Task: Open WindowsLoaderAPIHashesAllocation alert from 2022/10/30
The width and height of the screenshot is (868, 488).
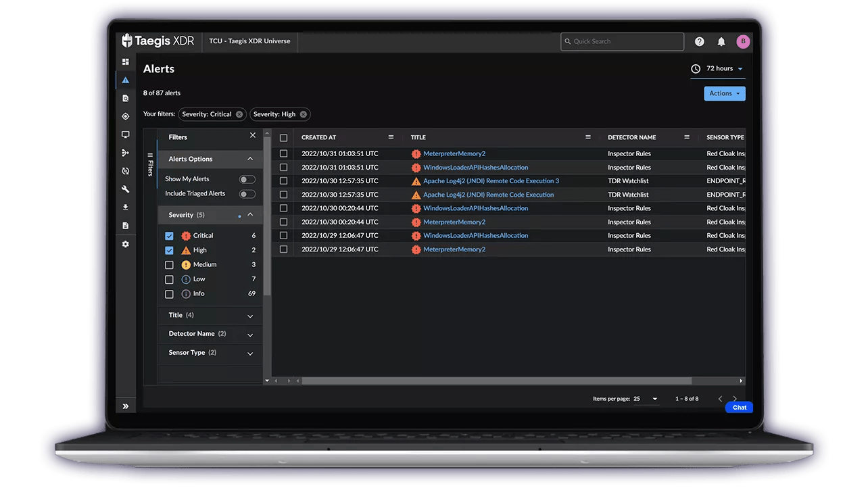Action: point(475,208)
